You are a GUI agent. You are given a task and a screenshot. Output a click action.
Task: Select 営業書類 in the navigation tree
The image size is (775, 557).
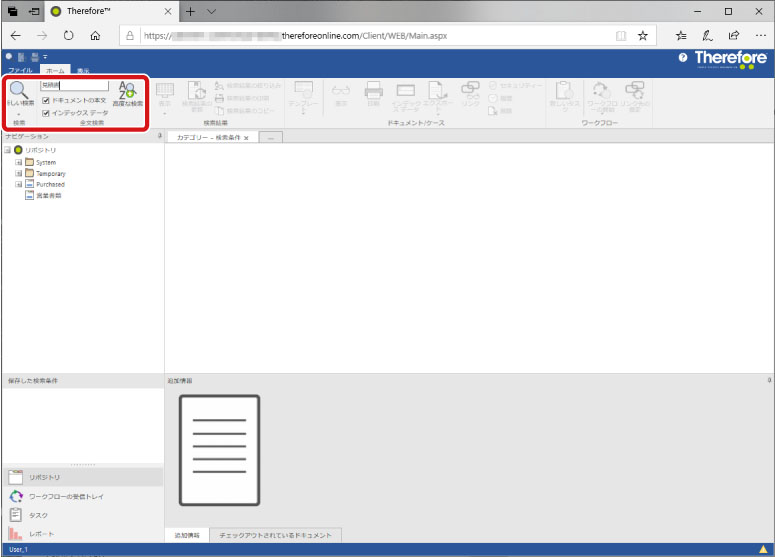pyautogui.click(x=48, y=196)
